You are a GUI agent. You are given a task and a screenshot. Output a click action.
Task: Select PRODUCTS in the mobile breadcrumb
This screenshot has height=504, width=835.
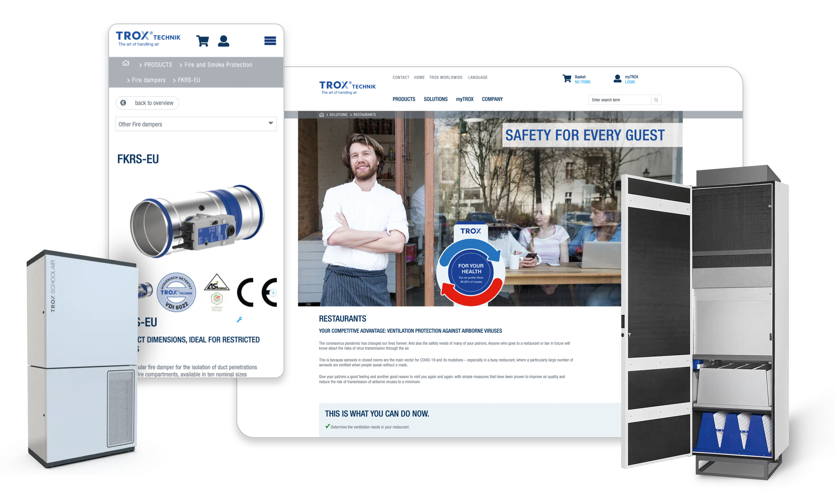(158, 65)
